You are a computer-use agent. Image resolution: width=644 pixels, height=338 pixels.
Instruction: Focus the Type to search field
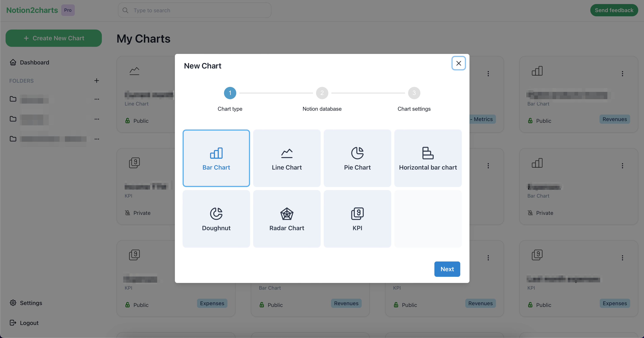tap(194, 10)
